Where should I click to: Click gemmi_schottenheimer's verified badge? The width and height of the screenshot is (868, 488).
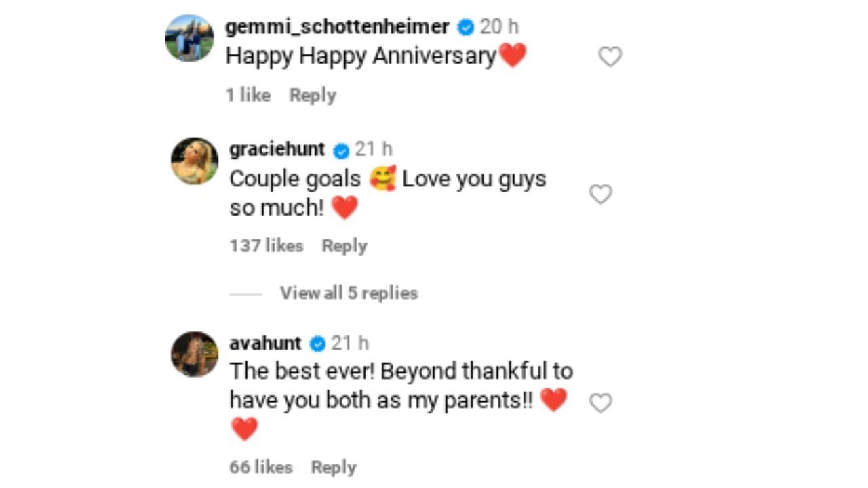(x=466, y=27)
